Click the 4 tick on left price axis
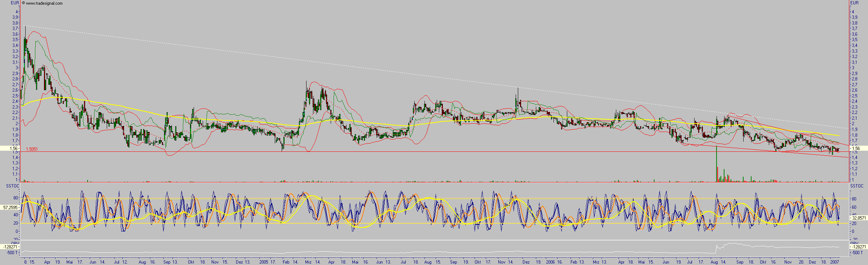868x265 pixels. pyautogui.click(x=16, y=12)
